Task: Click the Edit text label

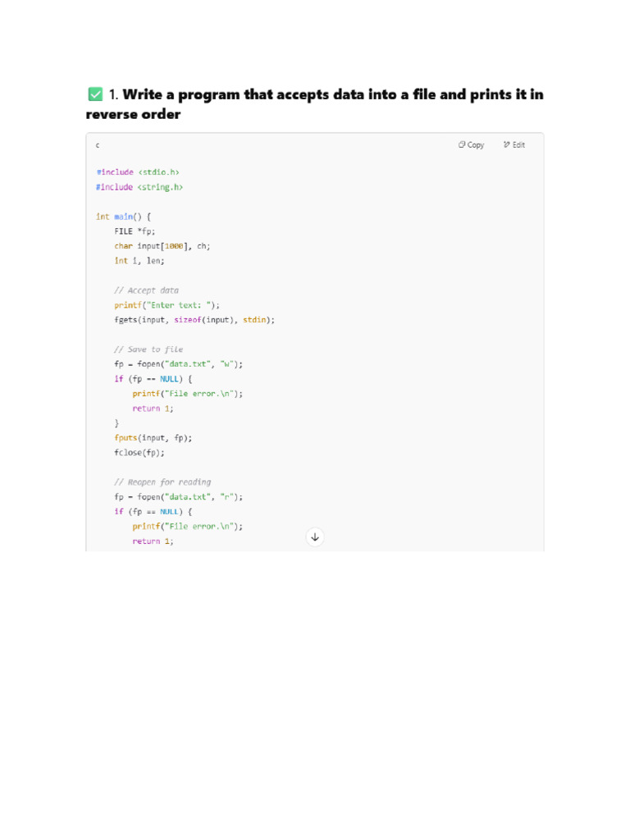Action: tap(519, 145)
